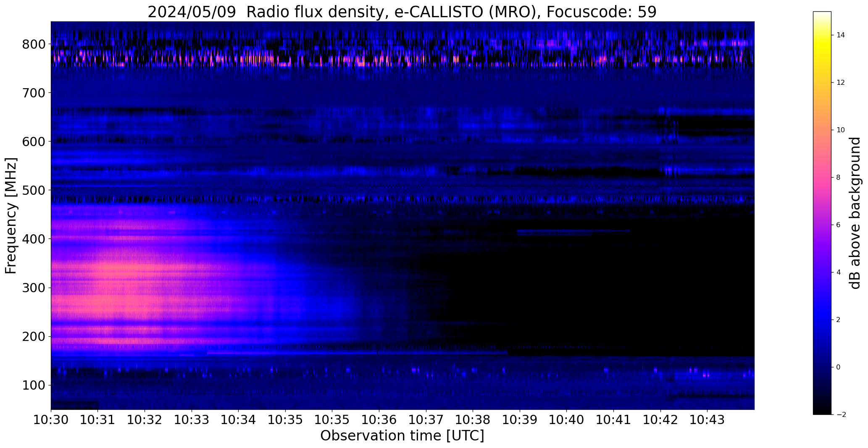868x448 pixels.
Task: Click the 'Observation time [UTC]' axis label
Action: tap(402, 436)
